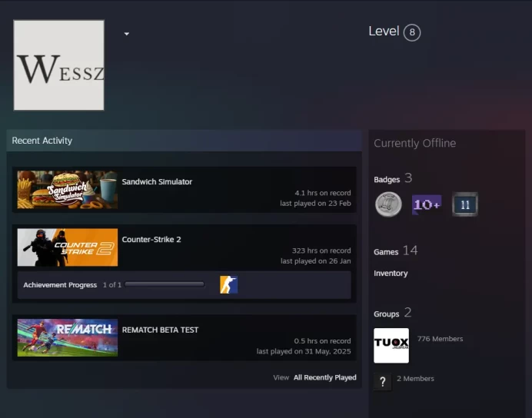This screenshot has height=418, width=532.
Task: Click the Counter-Strike 2 title link
Action: [x=151, y=239]
